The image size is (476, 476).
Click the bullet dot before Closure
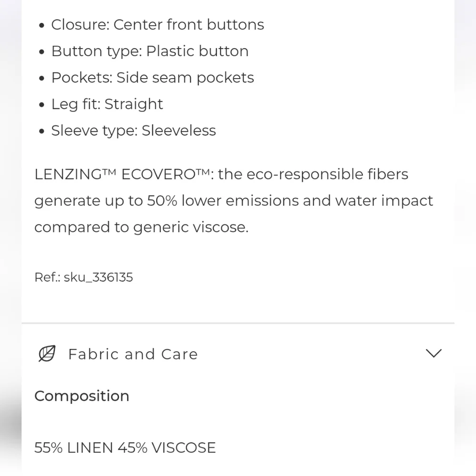[x=42, y=26]
